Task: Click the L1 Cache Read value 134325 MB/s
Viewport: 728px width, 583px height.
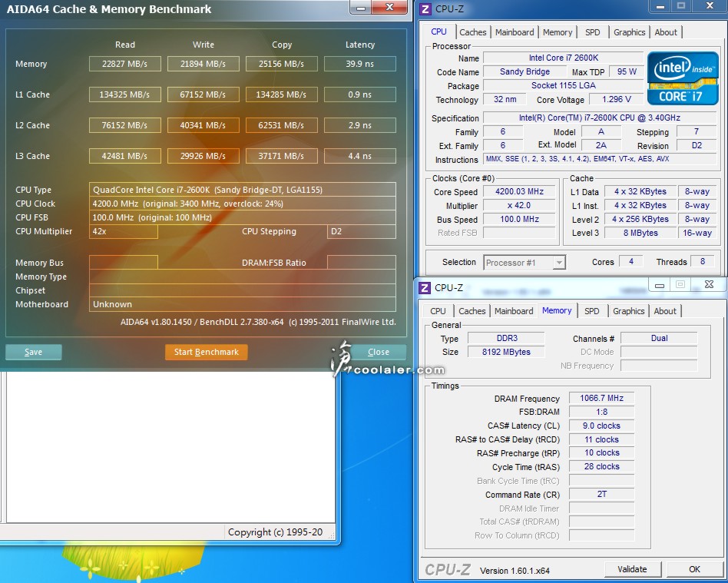Action: point(125,94)
